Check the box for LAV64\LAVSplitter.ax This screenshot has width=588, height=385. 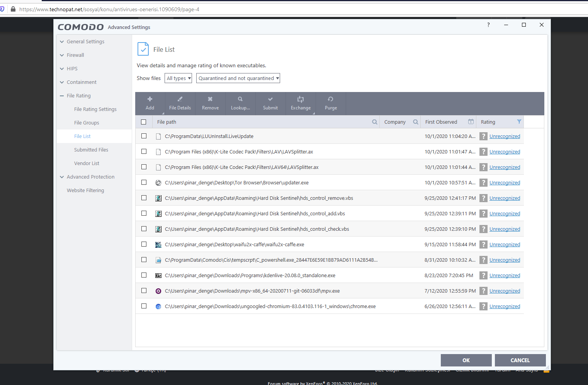(x=144, y=167)
